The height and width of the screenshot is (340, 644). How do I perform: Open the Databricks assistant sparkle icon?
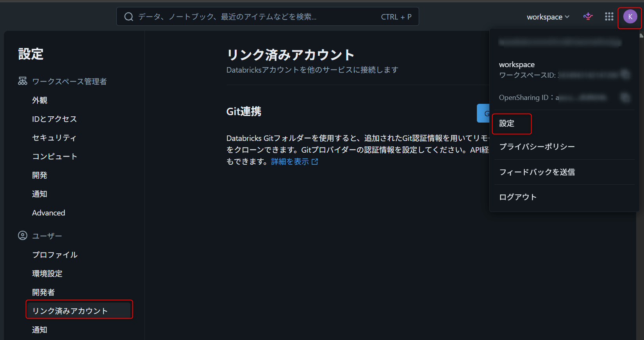click(588, 16)
